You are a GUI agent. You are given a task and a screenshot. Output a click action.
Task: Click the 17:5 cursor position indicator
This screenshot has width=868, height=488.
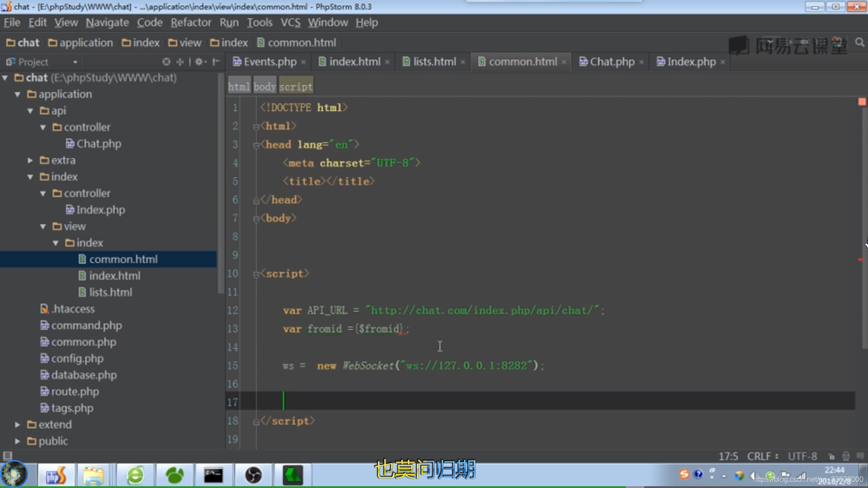tap(727, 456)
